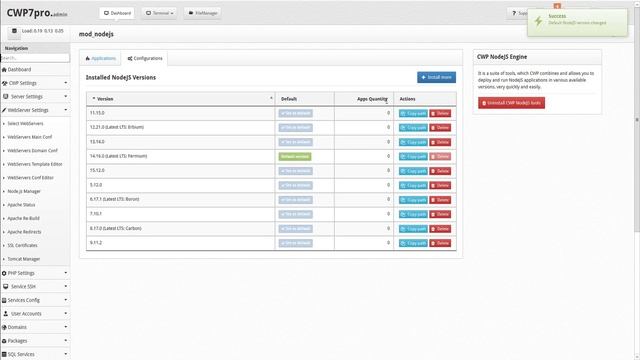The height and width of the screenshot is (360, 640).
Task: Click Install more button
Action: click(436, 78)
